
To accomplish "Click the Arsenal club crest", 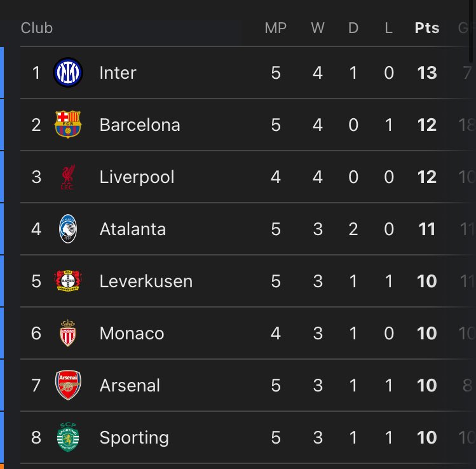I will click(68, 385).
